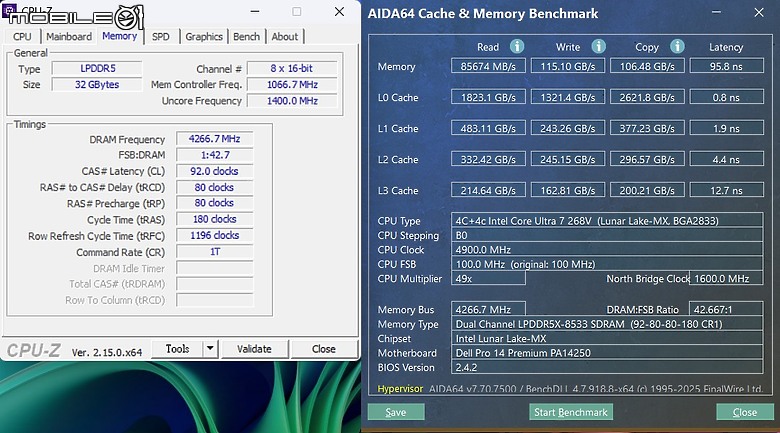Click the Motherboard field Dell Pro 14 Premium
This screenshot has width=780, height=433.
pyautogui.click(x=607, y=352)
